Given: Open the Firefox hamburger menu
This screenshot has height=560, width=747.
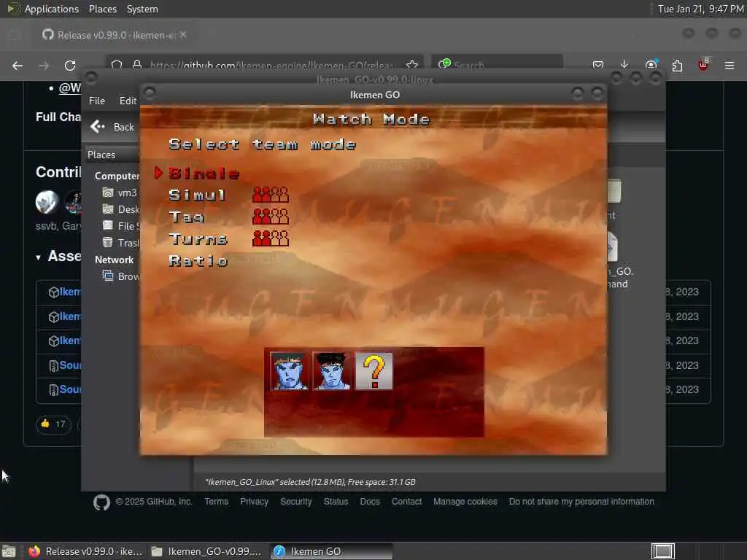Looking at the screenshot, I should coord(729,65).
